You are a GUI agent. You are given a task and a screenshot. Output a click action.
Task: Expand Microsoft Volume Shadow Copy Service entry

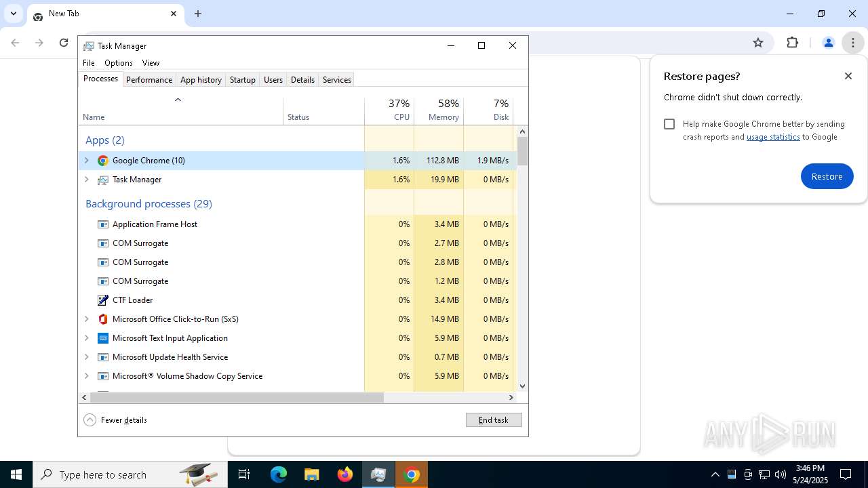[86, 376]
